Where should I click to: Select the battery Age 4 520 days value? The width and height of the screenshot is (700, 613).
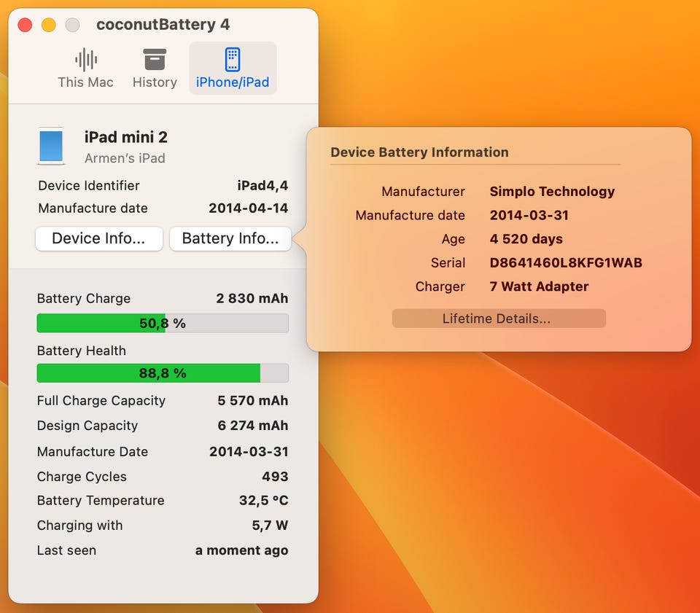coord(526,239)
